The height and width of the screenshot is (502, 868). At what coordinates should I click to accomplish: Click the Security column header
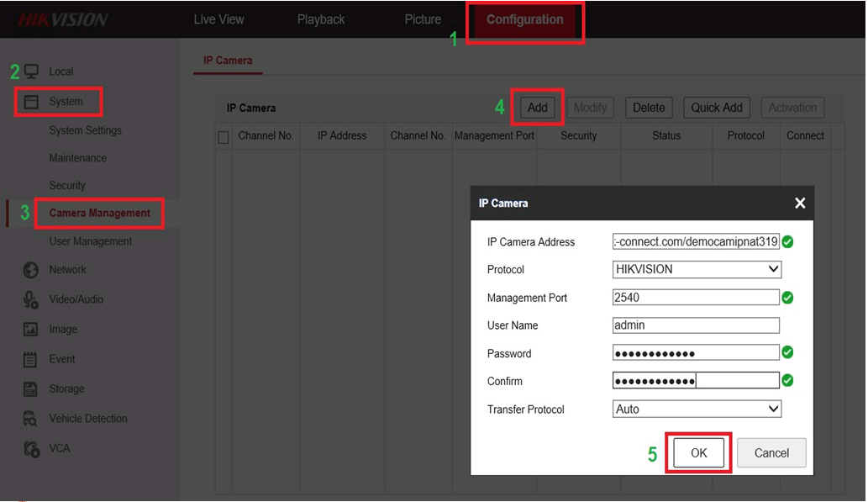(578, 135)
